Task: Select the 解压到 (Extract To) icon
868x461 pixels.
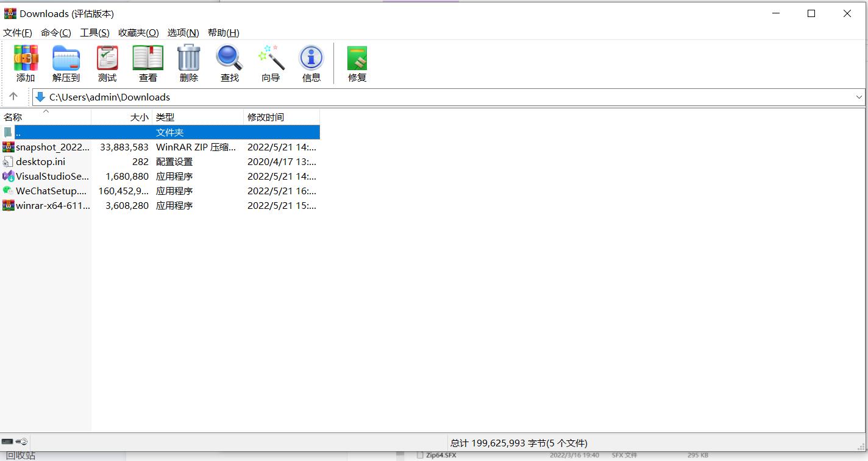Action: tap(66, 63)
